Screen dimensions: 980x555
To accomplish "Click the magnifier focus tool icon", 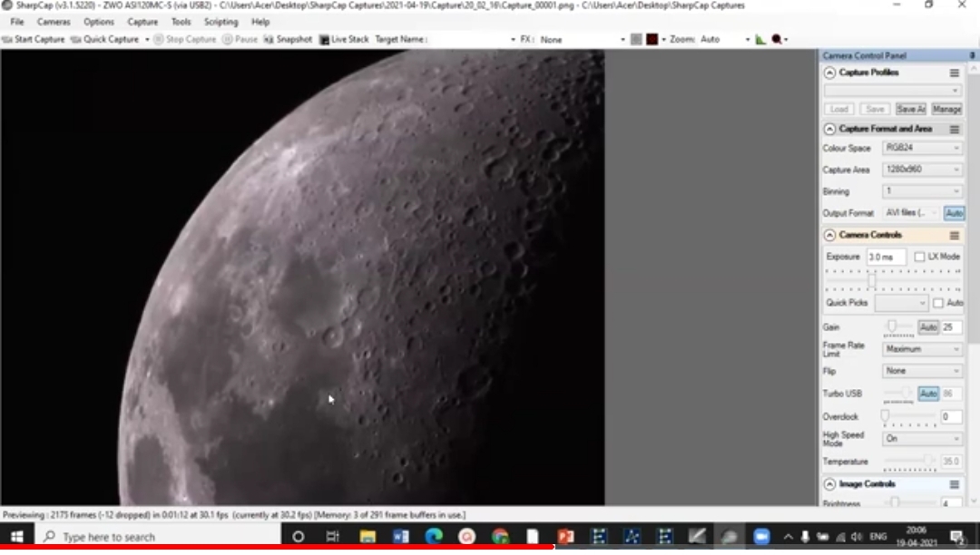I will tap(777, 39).
